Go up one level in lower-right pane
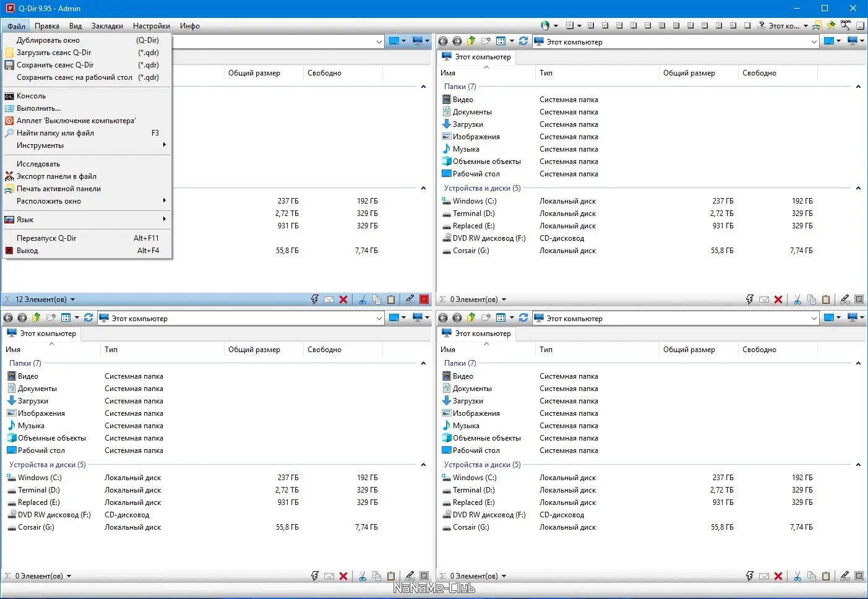Viewport: 868px width, 599px height. tap(471, 317)
